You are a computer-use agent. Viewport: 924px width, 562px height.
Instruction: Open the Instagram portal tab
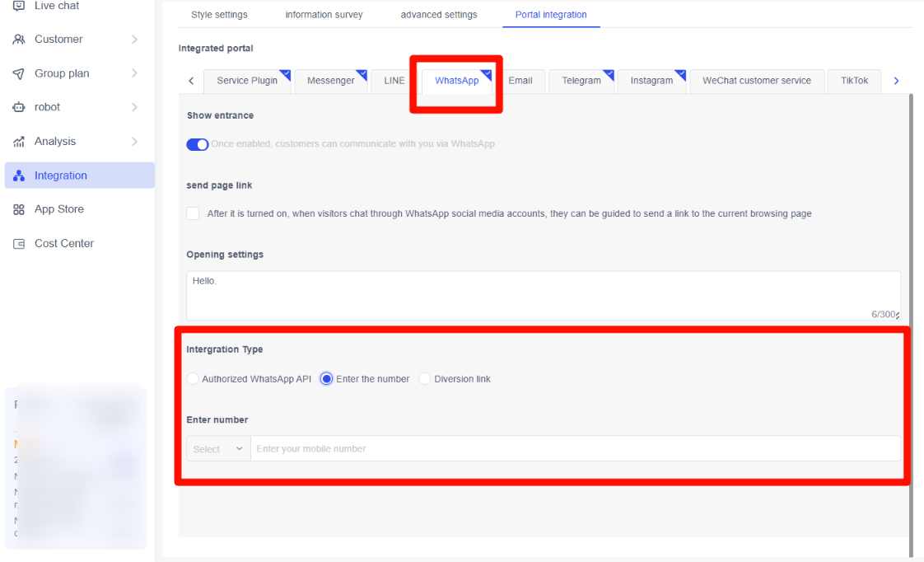(651, 81)
